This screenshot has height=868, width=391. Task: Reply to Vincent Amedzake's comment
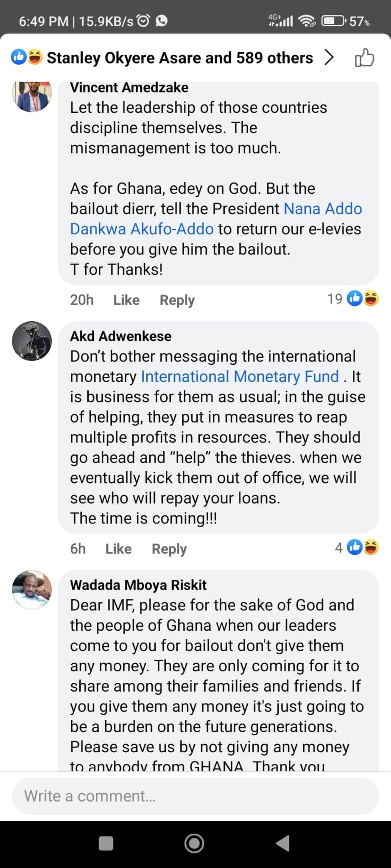coord(177,300)
